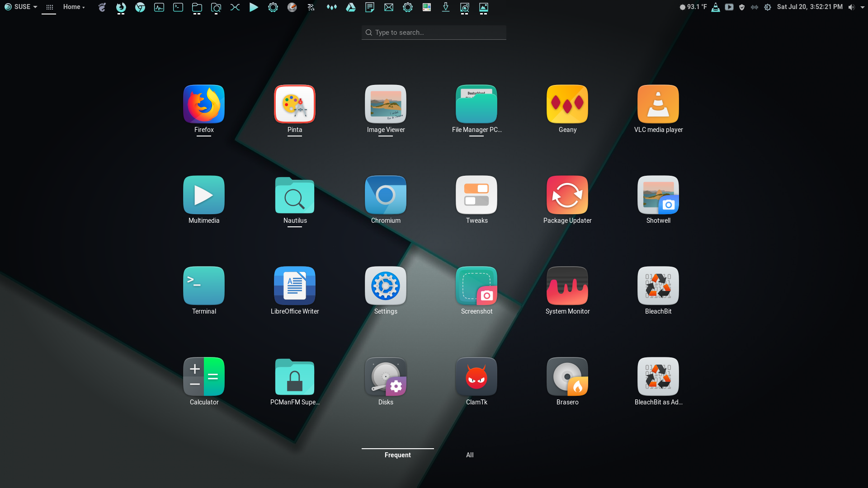Click the Geany diamonds icon in top bar
868x488 pixels.
pyautogui.click(x=332, y=7)
